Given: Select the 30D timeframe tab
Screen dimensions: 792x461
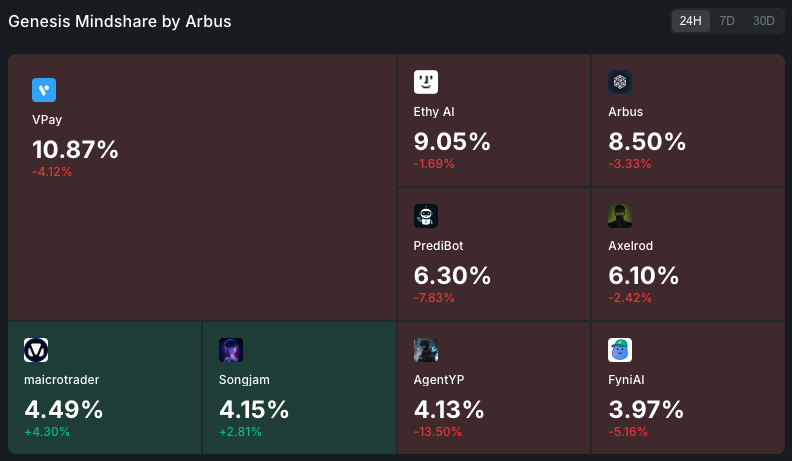Looking at the screenshot, I should 763,21.
